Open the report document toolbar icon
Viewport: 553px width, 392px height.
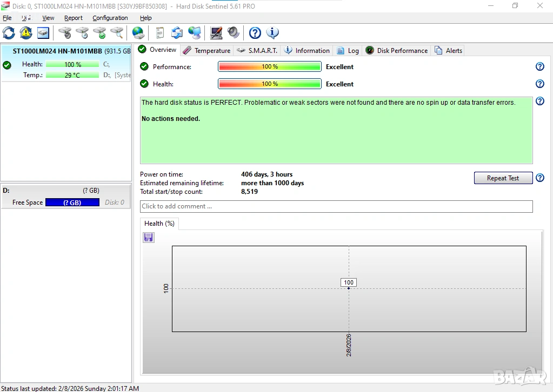coord(159,33)
